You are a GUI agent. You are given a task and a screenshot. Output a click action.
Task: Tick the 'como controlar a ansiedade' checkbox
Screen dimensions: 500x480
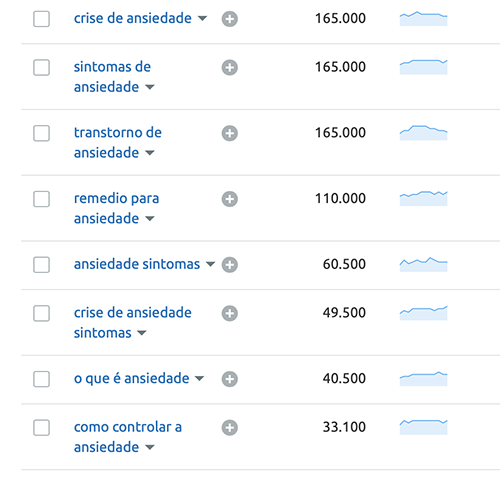coord(42,428)
